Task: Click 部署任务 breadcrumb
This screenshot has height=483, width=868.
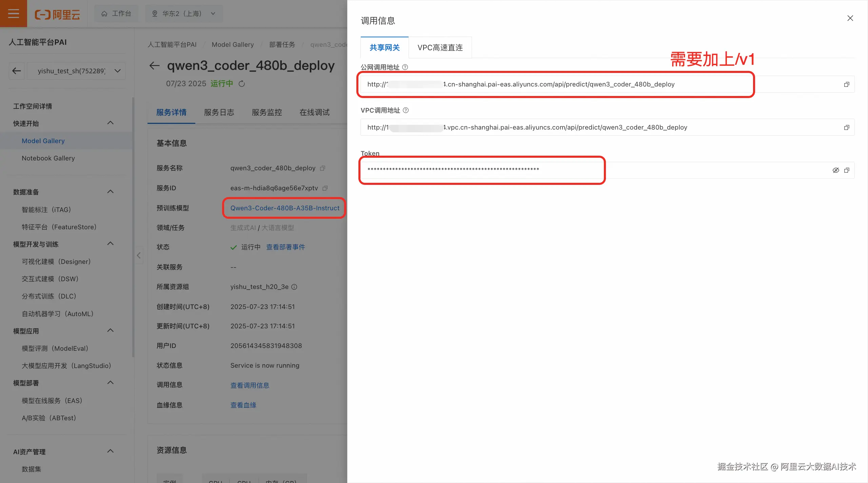Action: pyautogui.click(x=282, y=44)
